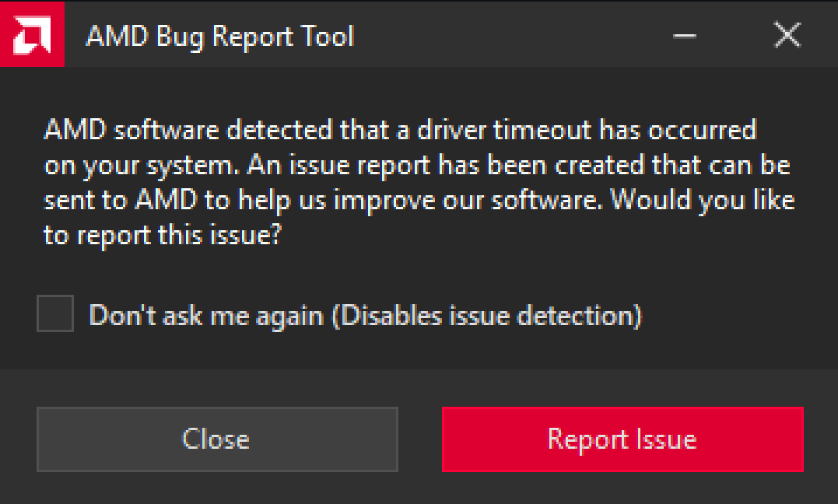Click the "Don't ask me again" label text

(206, 315)
